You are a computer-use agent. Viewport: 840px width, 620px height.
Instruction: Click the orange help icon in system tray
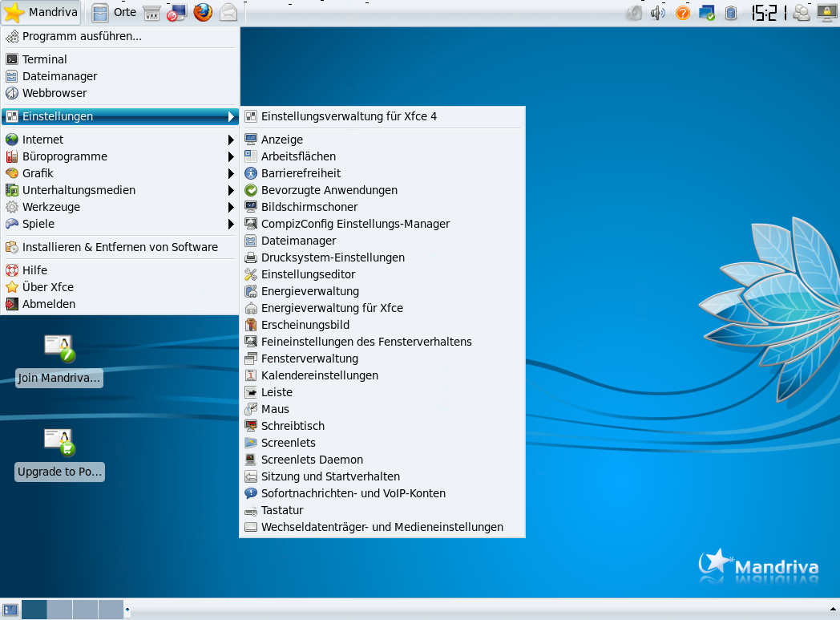683,13
